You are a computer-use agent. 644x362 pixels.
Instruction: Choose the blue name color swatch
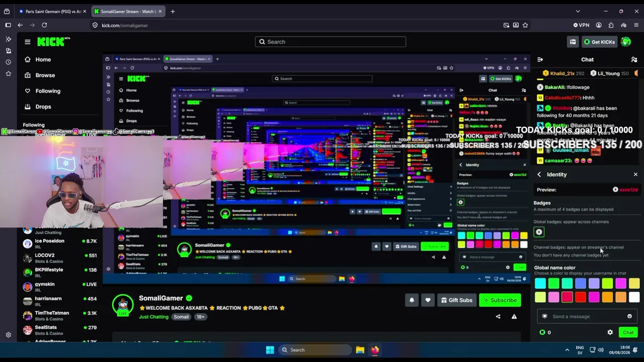coord(581,284)
